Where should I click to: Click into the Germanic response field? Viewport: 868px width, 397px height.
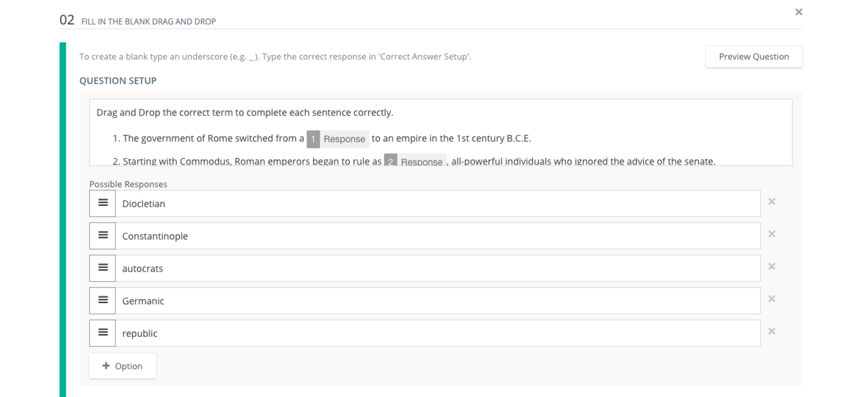tap(437, 301)
